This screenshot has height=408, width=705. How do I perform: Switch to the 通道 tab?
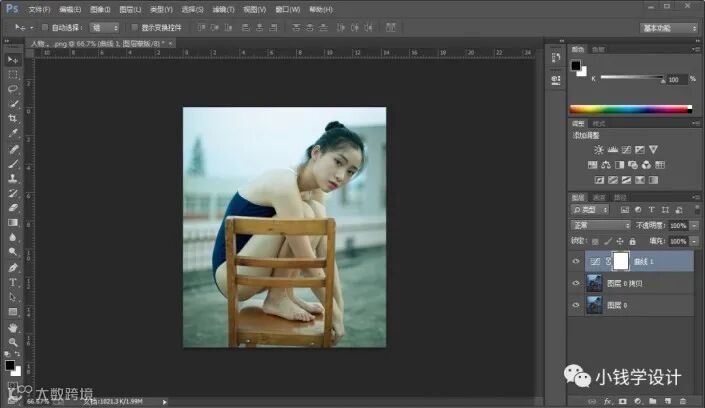click(599, 197)
